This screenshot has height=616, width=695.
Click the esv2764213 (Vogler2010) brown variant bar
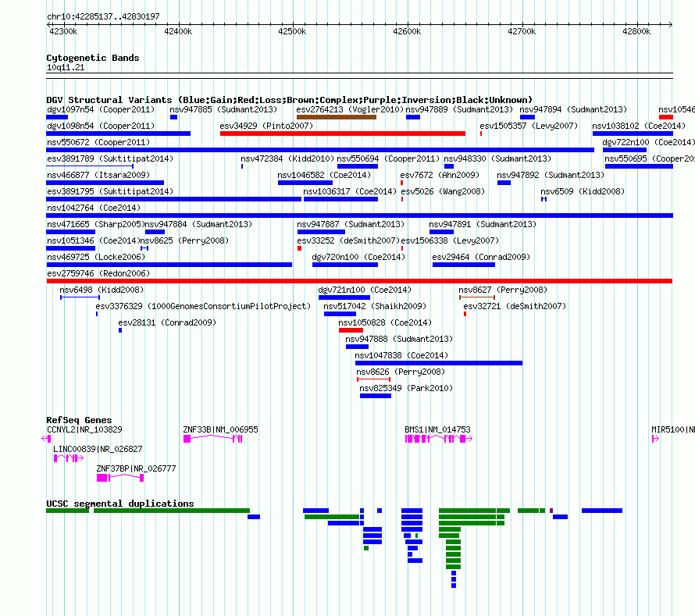[x=337, y=117]
